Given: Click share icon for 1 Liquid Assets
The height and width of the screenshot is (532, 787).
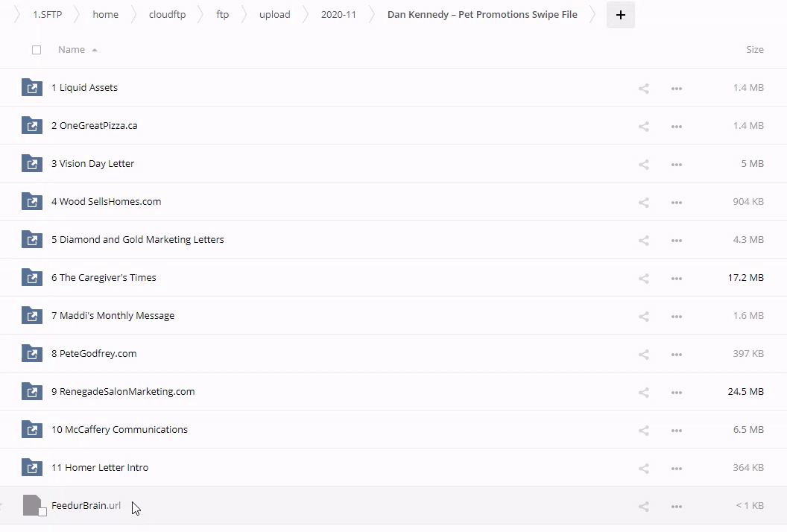Looking at the screenshot, I should pyautogui.click(x=644, y=88).
